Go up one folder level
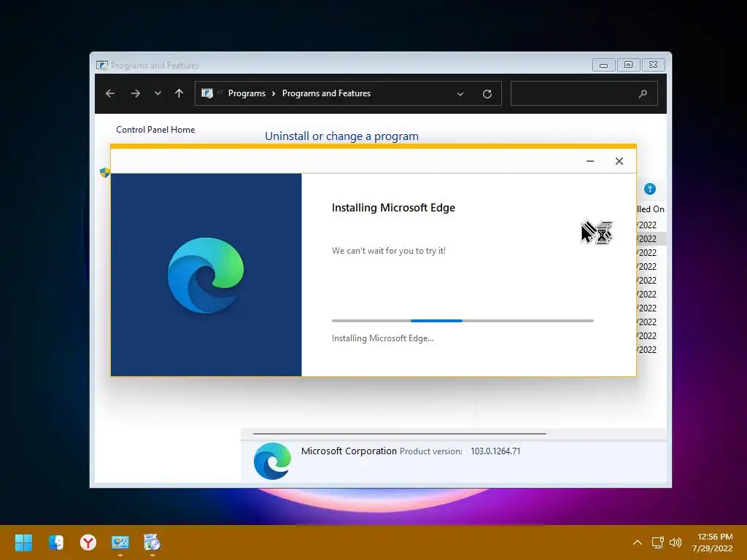 point(179,93)
